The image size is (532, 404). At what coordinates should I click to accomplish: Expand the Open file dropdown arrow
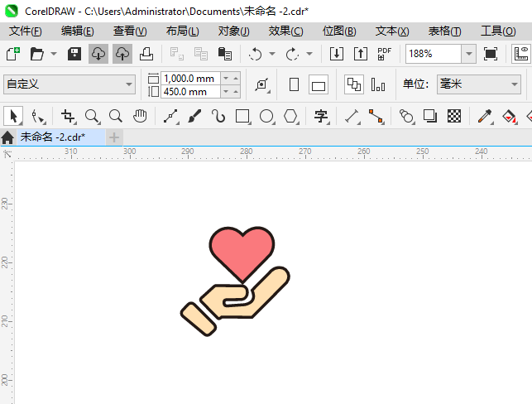pyautogui.click(x=54, y=54)
